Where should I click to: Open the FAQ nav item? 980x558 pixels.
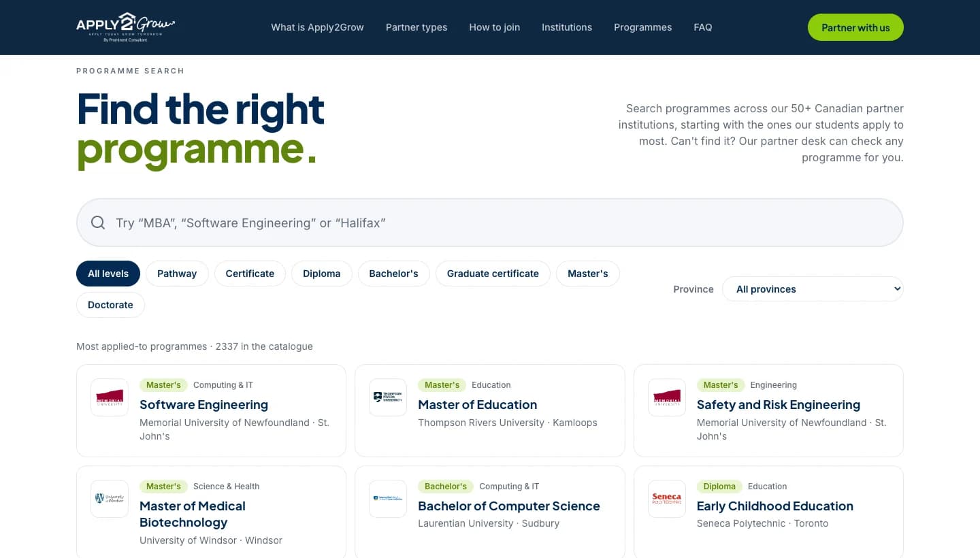tap(703, 27)
